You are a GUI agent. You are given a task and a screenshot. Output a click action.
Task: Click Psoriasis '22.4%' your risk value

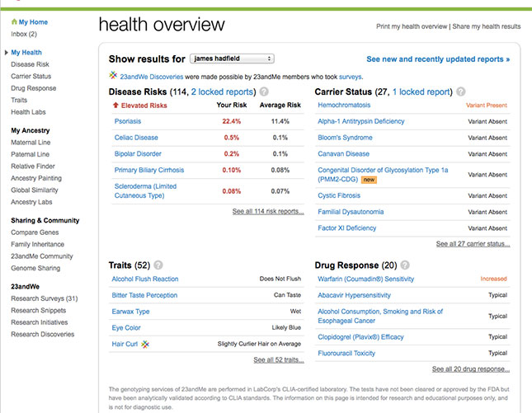[x=232, y=121]
